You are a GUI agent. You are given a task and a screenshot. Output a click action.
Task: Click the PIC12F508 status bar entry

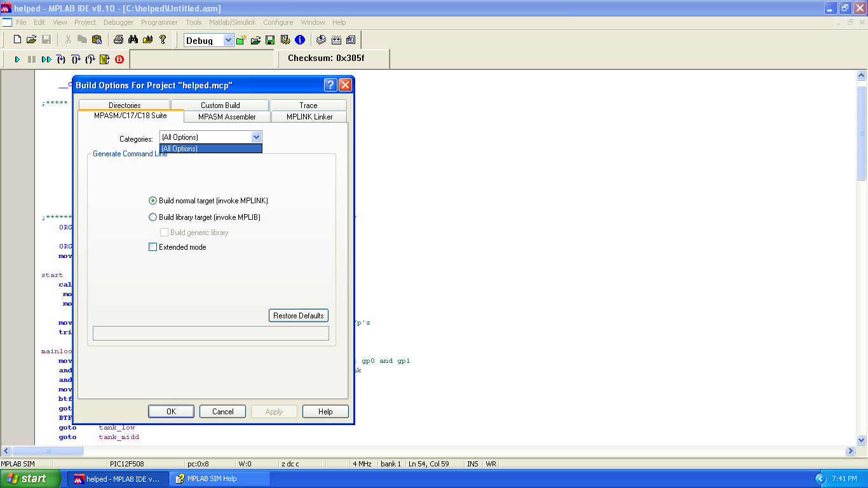127,464
